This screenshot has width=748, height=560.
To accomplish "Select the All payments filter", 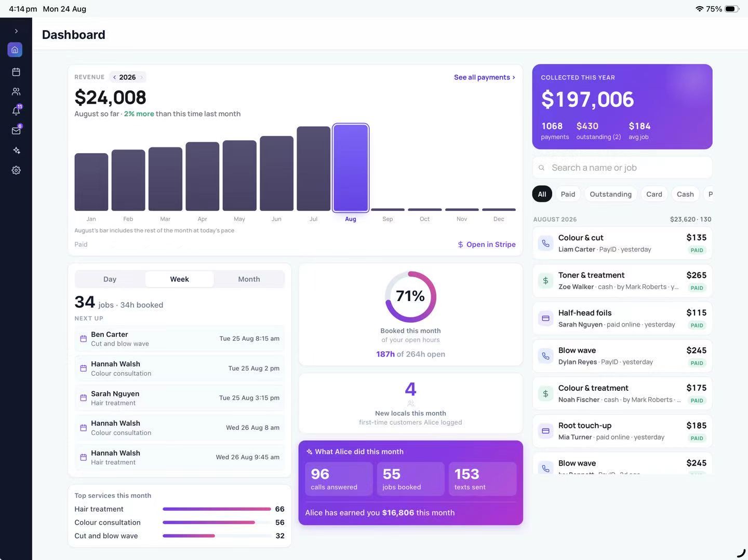I will point(542,194).
